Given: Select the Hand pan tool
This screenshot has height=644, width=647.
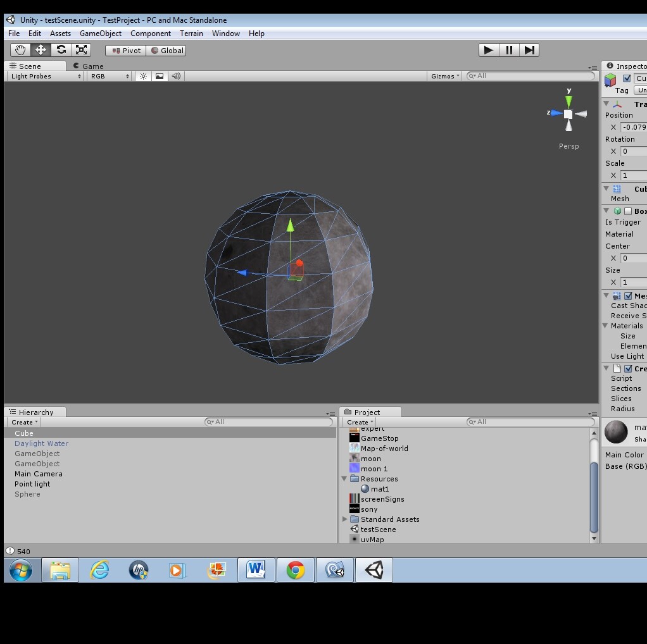Looking at the screenshot, I should tap(20, 49).
